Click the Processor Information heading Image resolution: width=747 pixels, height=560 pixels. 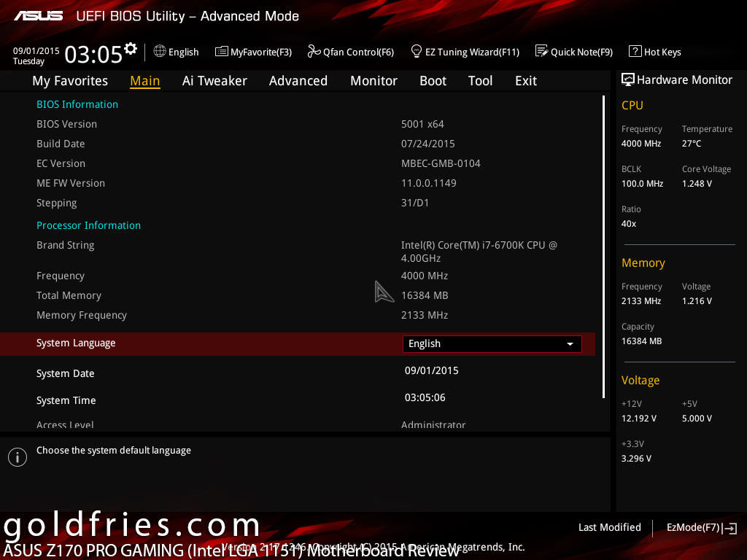tap(88, 225)
